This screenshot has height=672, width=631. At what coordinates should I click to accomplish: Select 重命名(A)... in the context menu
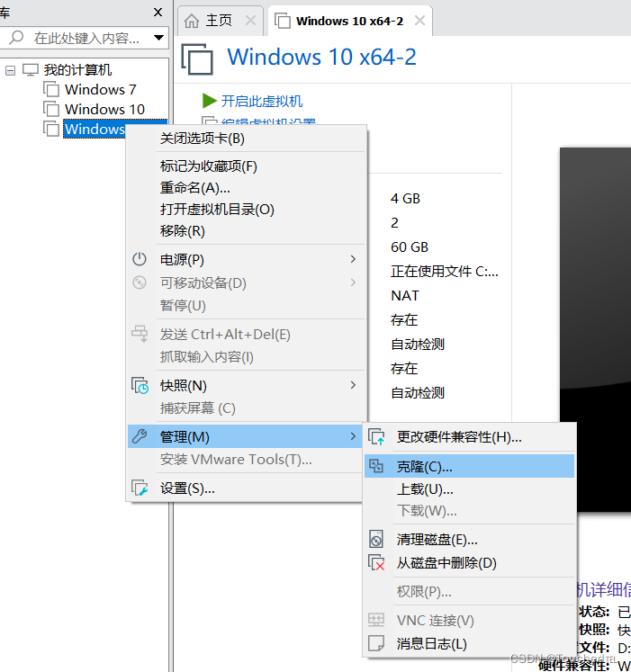point(247,188)
